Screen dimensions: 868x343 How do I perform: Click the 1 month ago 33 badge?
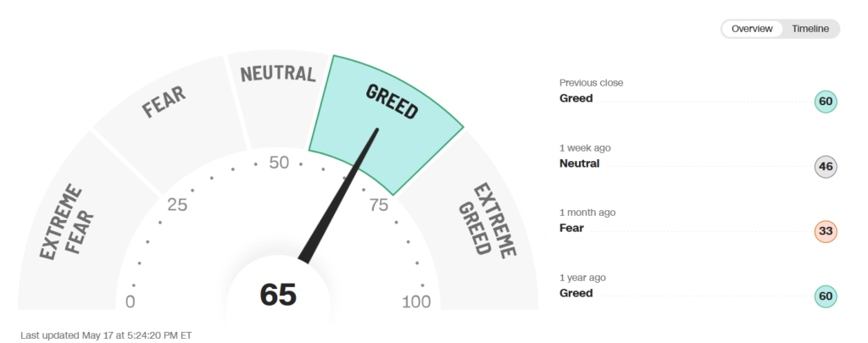[x=826, y=231]
